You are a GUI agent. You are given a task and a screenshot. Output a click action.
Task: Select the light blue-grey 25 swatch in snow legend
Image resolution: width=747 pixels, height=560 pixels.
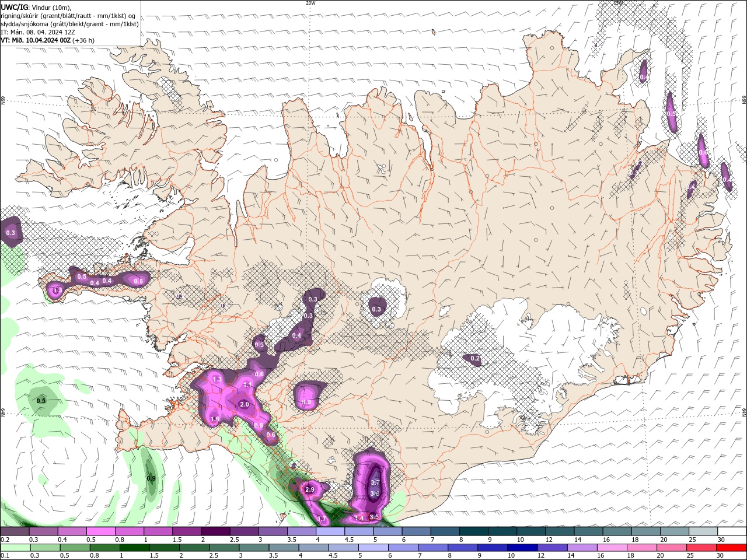703,531
